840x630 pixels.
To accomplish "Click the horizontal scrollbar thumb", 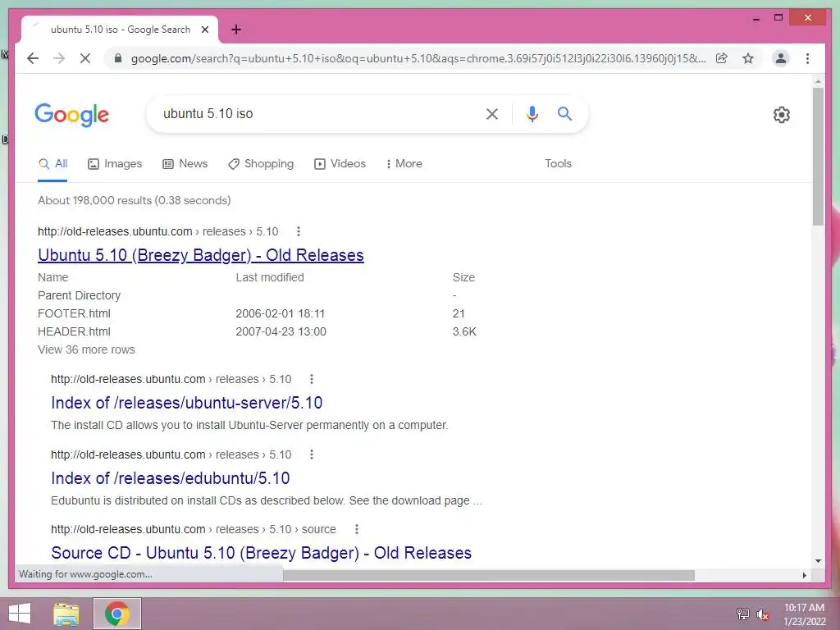I will pos(489,575).
